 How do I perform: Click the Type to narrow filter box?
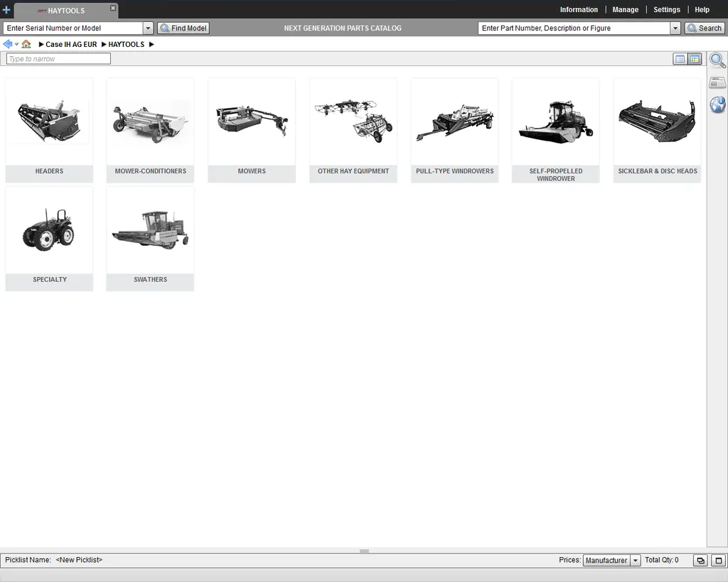pyautogui.click(x=58, y=58)
